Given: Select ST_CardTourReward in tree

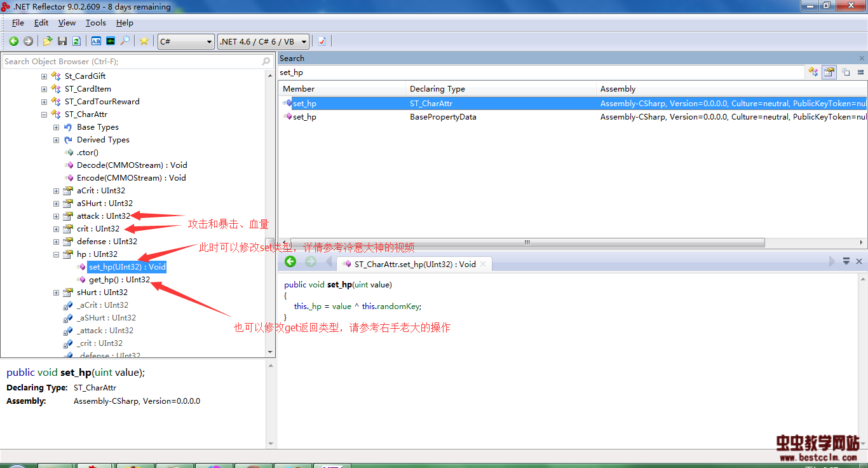Looking at the screenshot, I should point(102,102).
